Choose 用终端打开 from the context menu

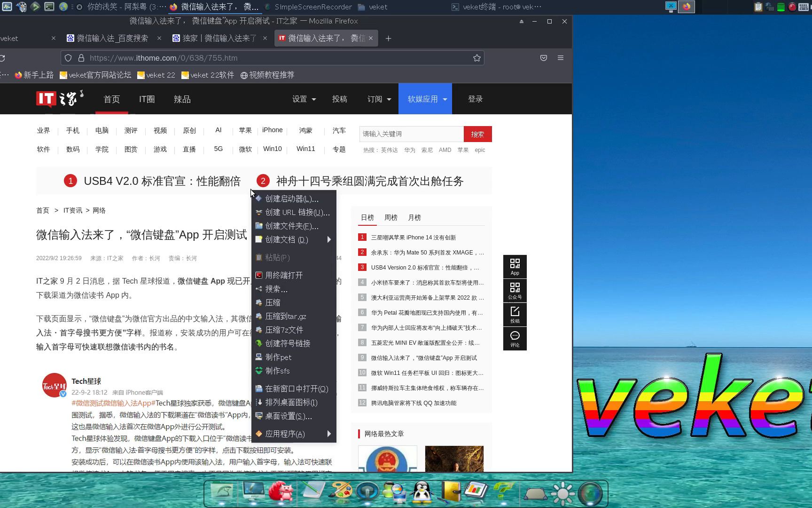coord(294,275)
